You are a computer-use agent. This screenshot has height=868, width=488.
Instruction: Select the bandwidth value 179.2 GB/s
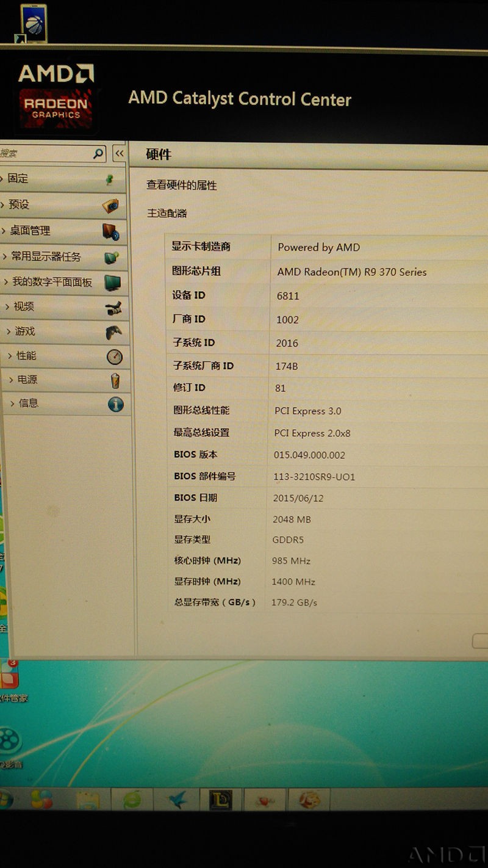click(x=294, y=602)
